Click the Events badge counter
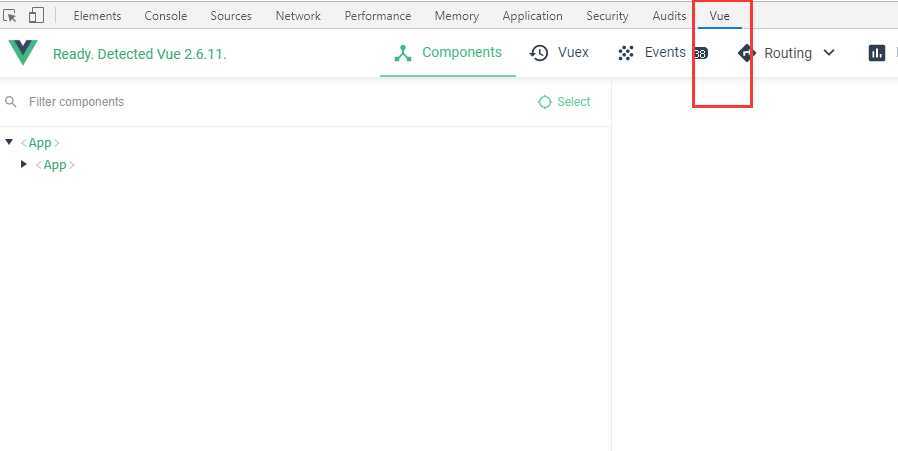The image size is (898, 451). [700, 54]
